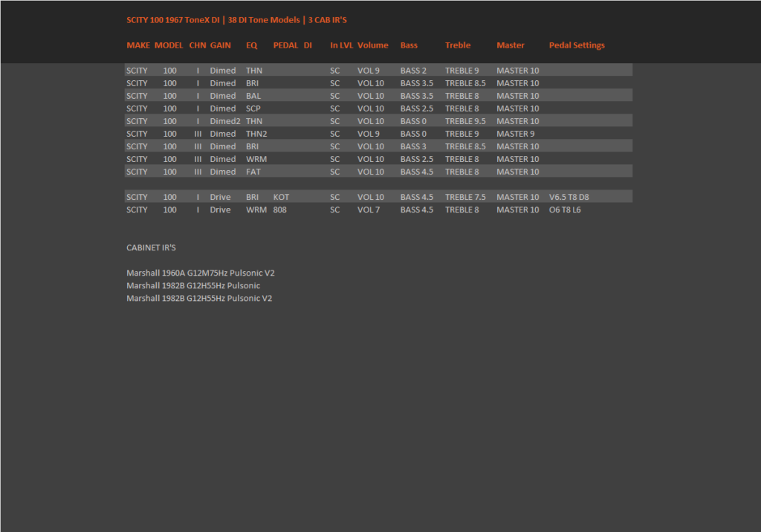Click 'Marshall 1960A G12M75Hz Pulsonic V2' entry

point(201,273)
